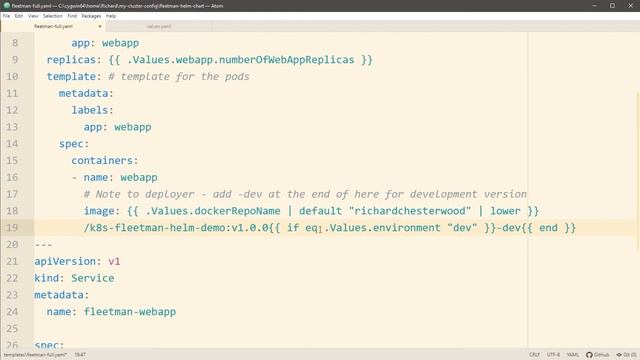This screenshot has width=640, height=360.
Task: Change the UTF-8 encoding in status bar
Action: point(553,355)
